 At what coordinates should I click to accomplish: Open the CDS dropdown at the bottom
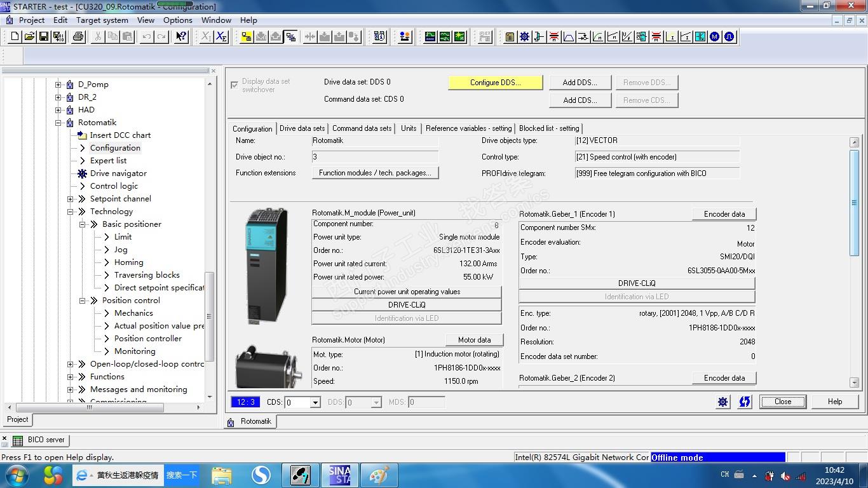[x=315, y=402]
